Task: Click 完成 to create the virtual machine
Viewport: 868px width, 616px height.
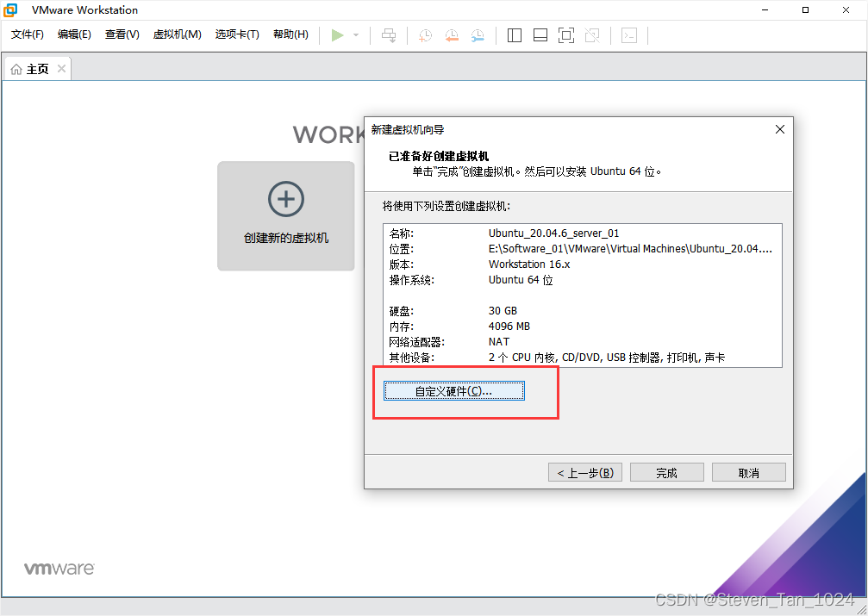Action: click(666, 473)
